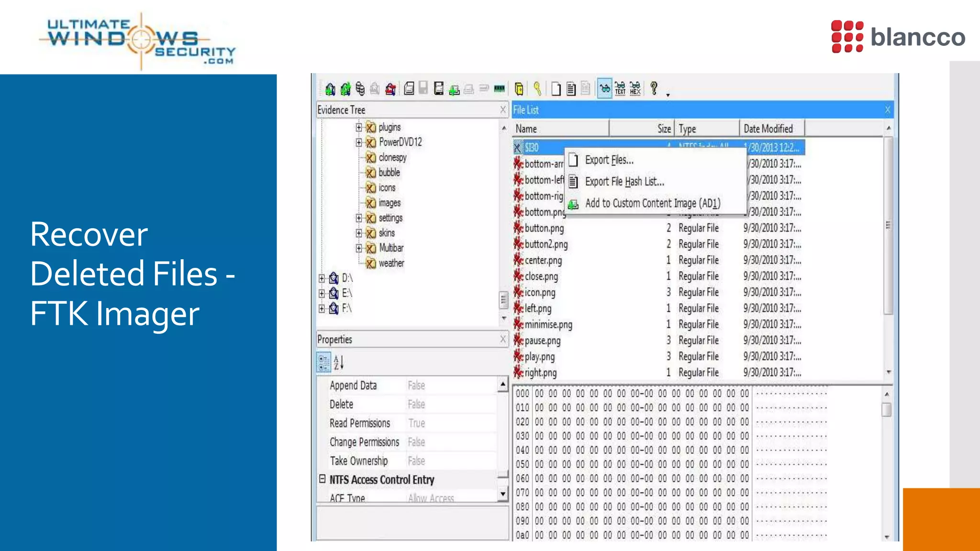Select the weather folder in tree

(391, 263)
